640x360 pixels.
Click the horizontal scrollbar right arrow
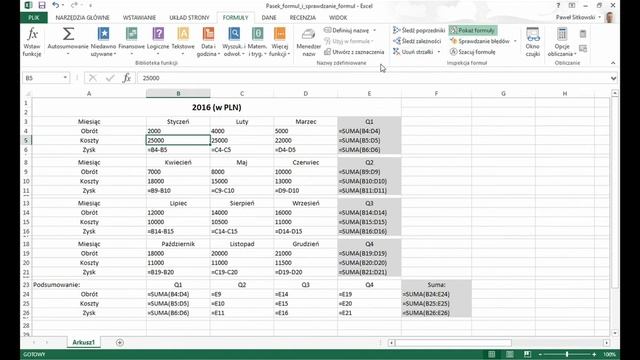coord(607,343)
